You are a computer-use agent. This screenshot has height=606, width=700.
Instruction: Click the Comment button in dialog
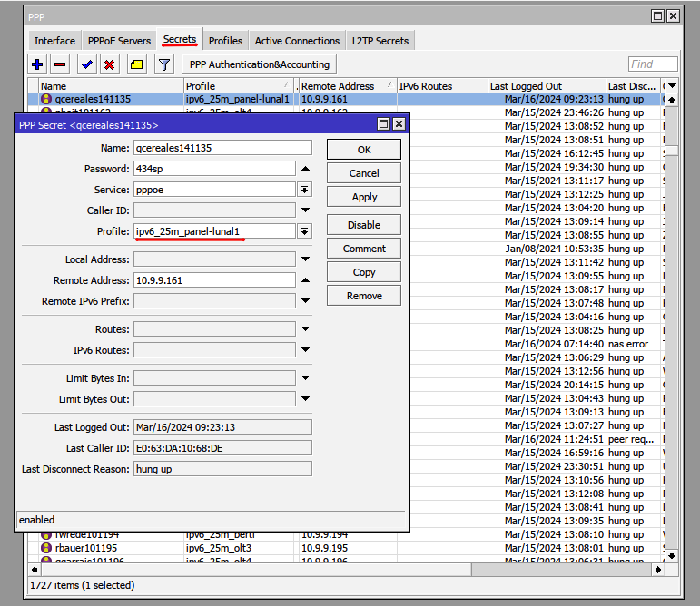[364, 249]
